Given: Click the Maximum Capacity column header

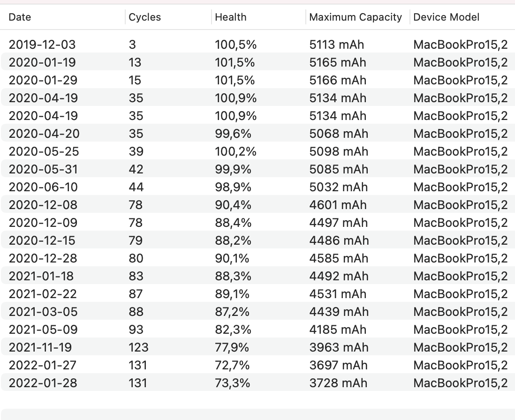Looking at the screenshot, I should tap(358, 17).
